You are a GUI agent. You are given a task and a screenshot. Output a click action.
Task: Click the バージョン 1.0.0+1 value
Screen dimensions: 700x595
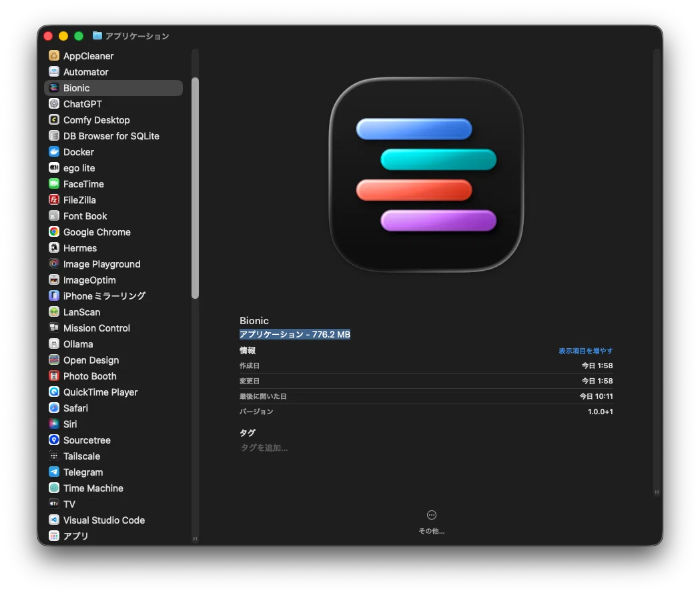click(x=601, y=412)
